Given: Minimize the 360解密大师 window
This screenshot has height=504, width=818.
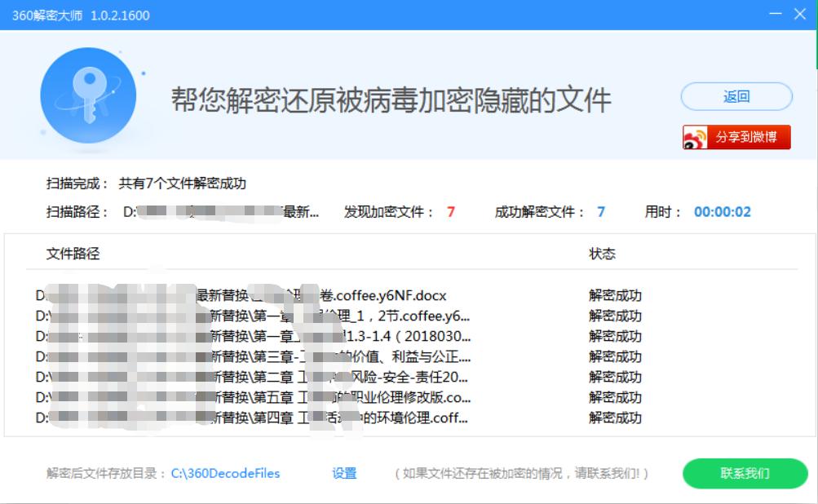Looking at the screenshot, I should point(776,13).
